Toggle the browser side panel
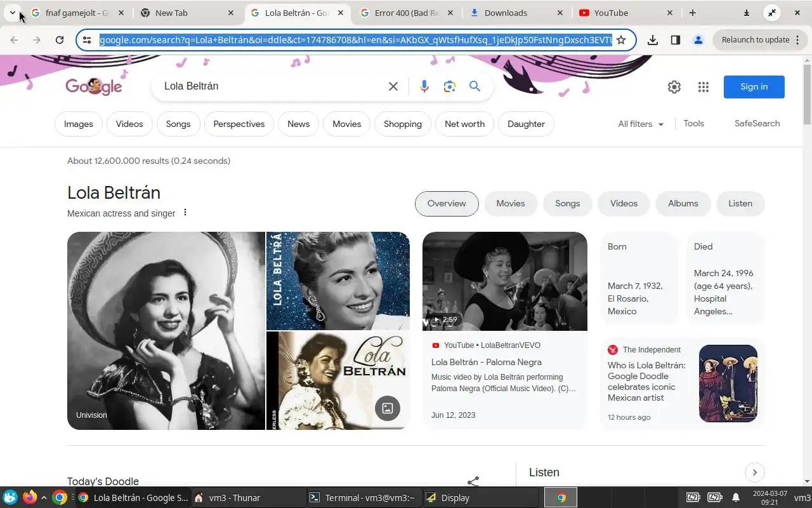This screenshot has height=508, width=812. click(675, 40)
